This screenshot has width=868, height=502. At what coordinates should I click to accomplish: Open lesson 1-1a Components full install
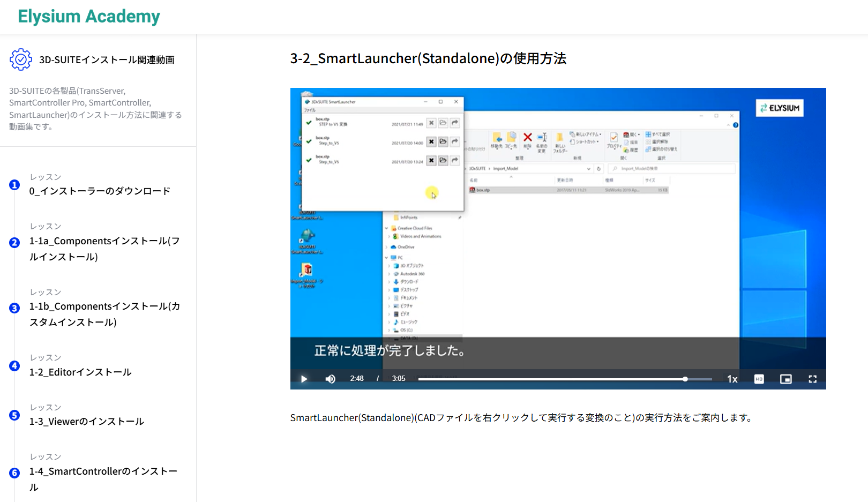coord(104,249)
